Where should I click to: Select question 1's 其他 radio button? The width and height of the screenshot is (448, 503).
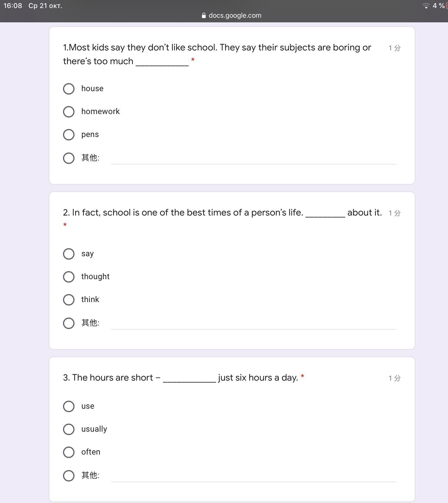[69, 158]
